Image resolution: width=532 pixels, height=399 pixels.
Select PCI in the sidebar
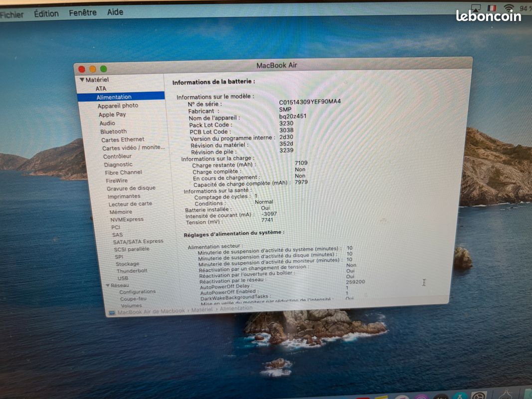tap(116, 227)
